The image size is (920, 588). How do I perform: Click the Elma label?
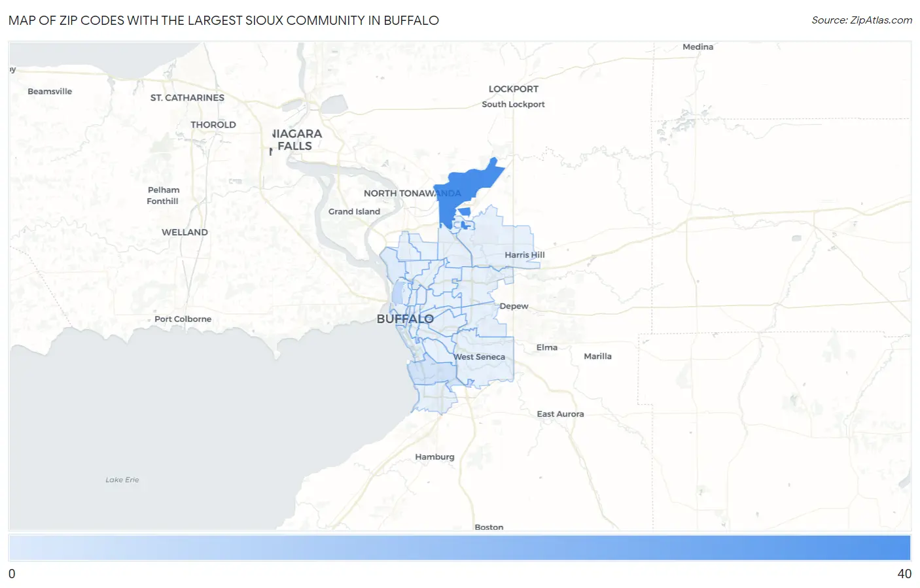pyautogui.click(x=547, y=347)
